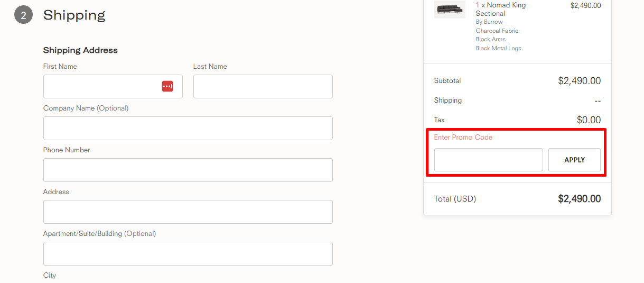The image size is (644, 283).
Task: Click the Apartment/Suite/Building field
Action: 188,253
